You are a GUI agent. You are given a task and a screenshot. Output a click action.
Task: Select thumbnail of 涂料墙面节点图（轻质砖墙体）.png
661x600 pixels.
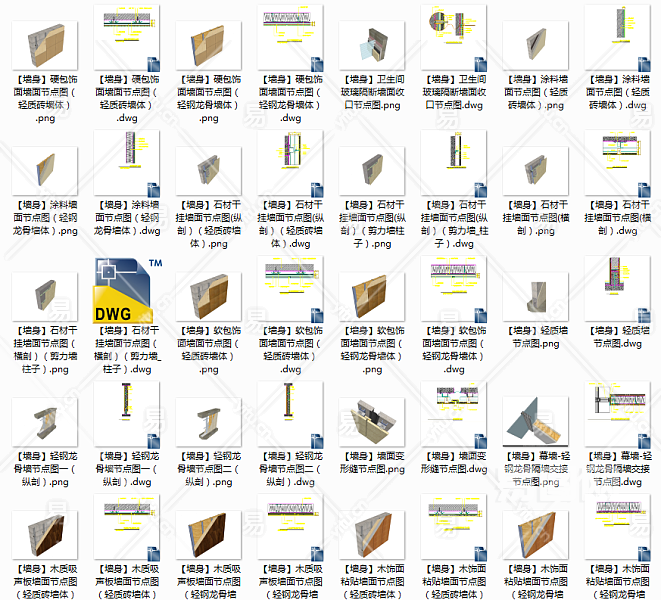pyautogui.click(x=536, y=46)
